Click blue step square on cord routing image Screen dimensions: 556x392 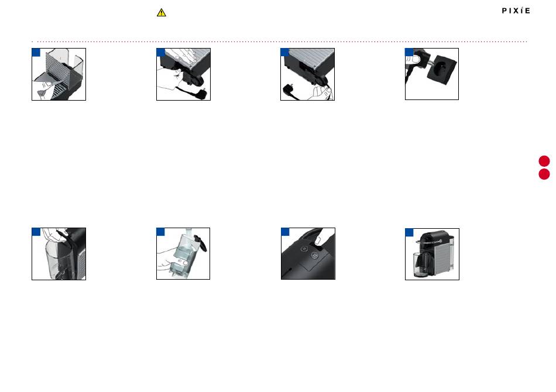point(285,53)
